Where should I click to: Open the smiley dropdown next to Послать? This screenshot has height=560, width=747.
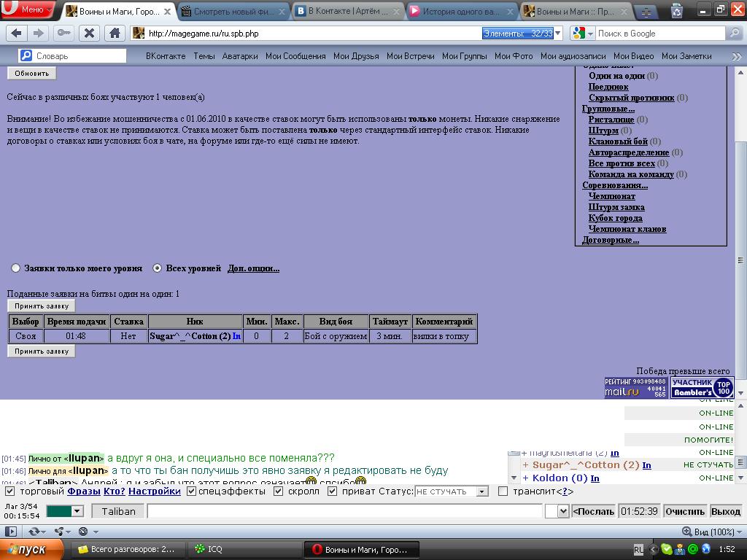(x=557, y=511)
